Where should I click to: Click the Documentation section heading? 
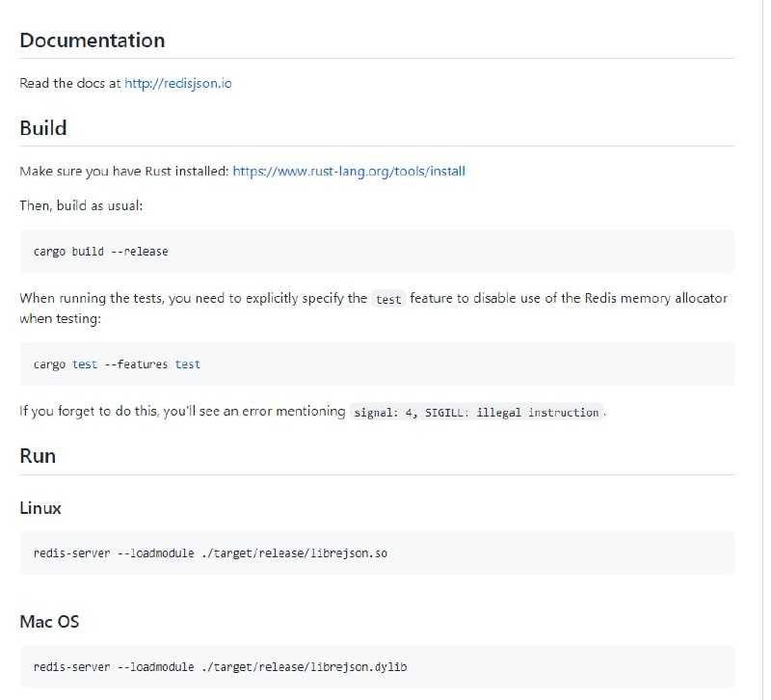(93, 40)
